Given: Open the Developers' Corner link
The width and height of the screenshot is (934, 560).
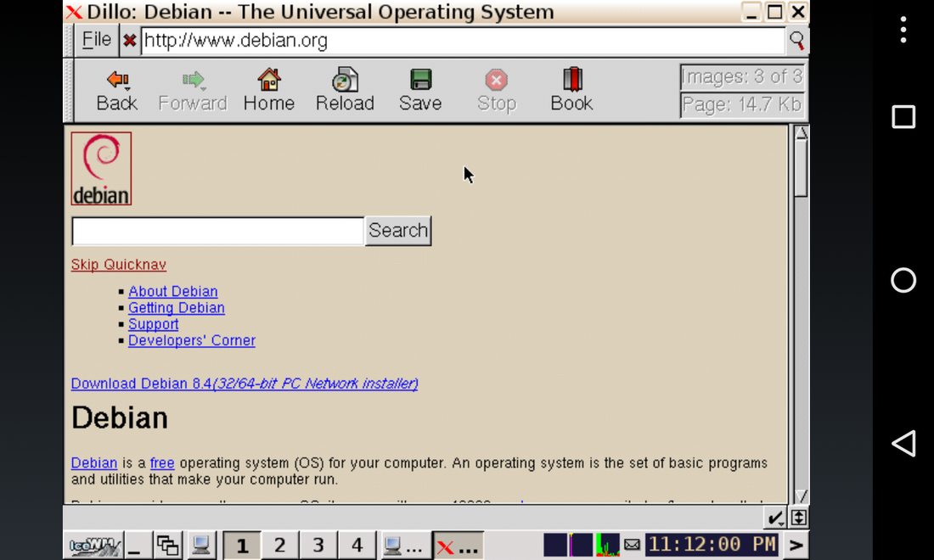Looking at the screenshot, I should coord(192,340).
